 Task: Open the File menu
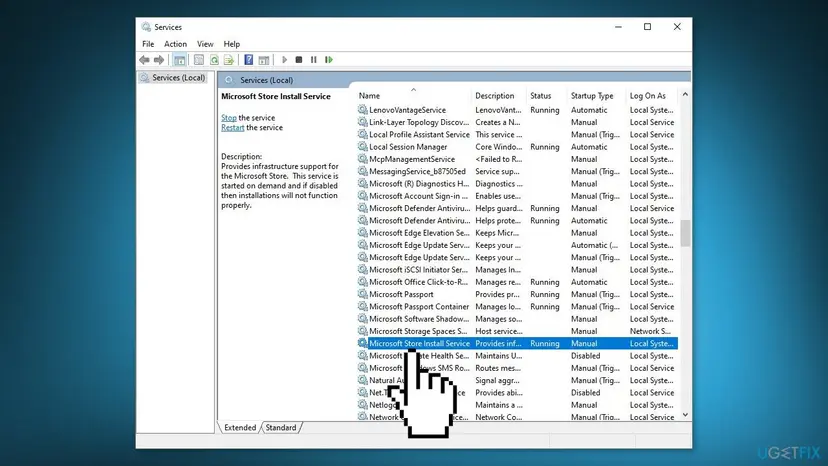148,44
